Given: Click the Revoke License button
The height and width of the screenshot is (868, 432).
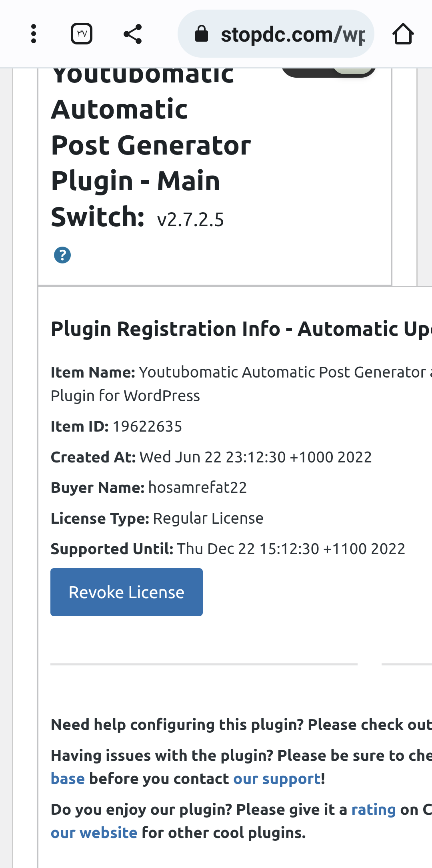Looking at the screenshot, I should 126,592.
